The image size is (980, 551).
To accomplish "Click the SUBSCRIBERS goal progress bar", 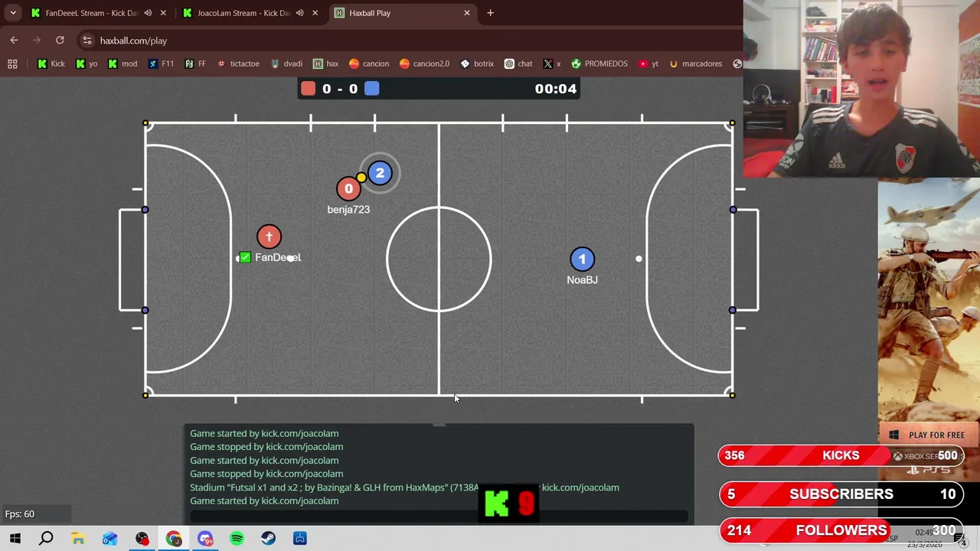I will pos(841,494).
